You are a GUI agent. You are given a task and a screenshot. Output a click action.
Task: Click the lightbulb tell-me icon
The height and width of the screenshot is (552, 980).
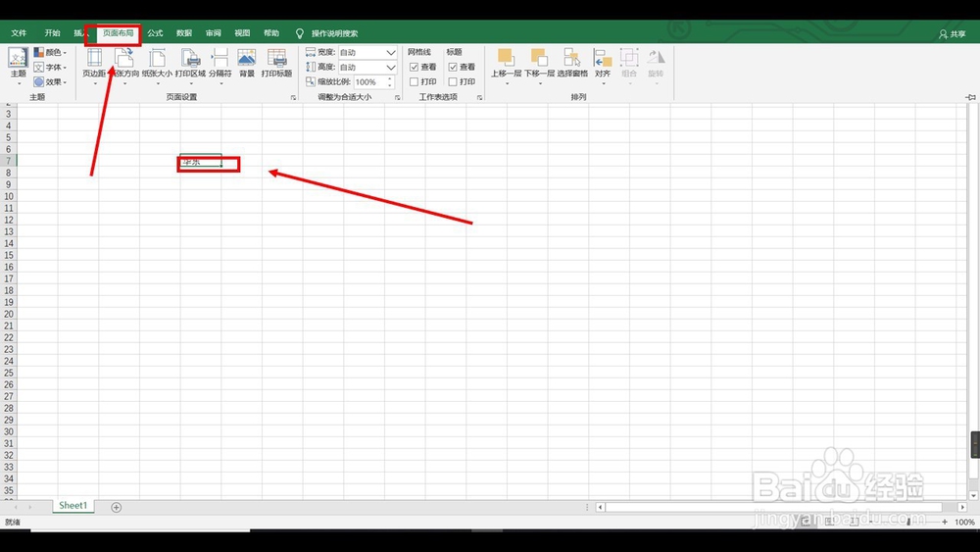299,33
